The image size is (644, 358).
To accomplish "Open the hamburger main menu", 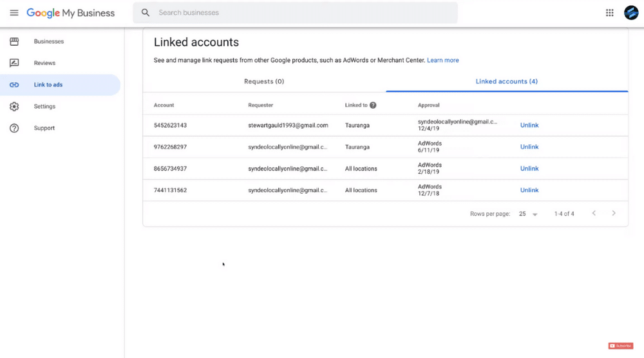I will 14,13.
